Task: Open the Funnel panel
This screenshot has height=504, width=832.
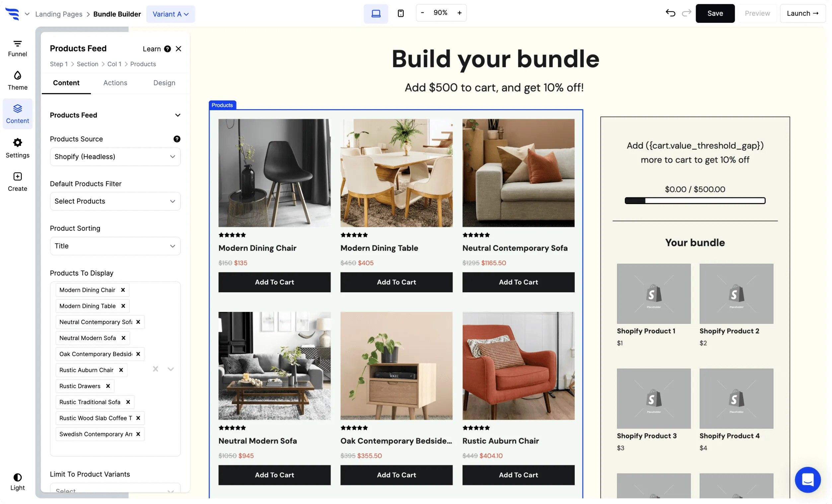Action: [17, 47]
